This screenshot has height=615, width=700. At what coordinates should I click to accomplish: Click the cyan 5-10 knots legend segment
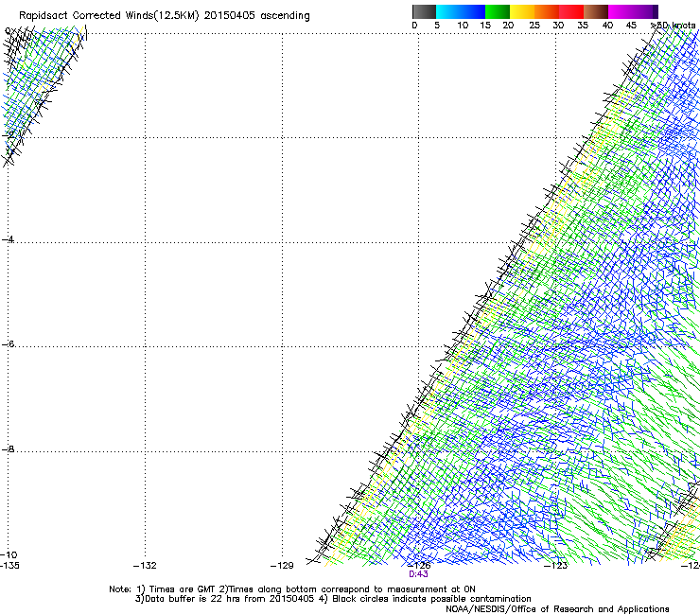click(x=448, y=11)
